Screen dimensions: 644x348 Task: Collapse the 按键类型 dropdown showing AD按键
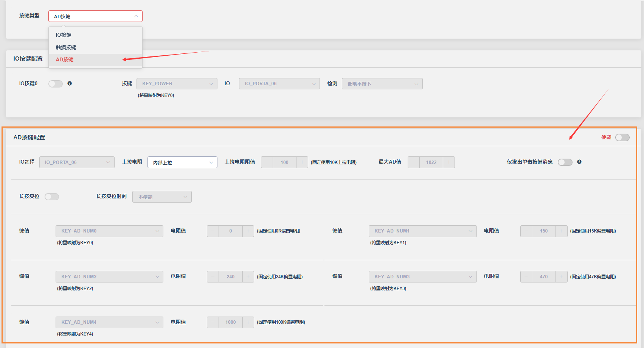click(x=95, y=16)
